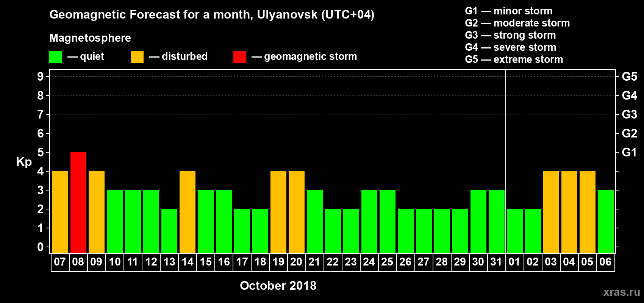Click the 'geomagnetic storm' legend label
This screenshot has width=644, height=303.
pyautogui.click(x=311, y=56)
